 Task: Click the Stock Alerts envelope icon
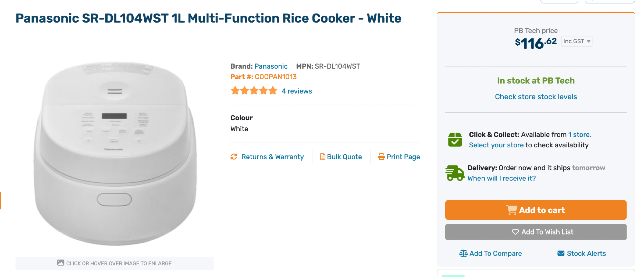pos(561,253)
